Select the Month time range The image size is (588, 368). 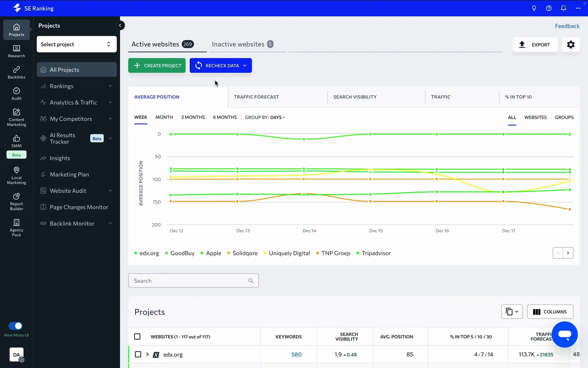tap(164, 117)
